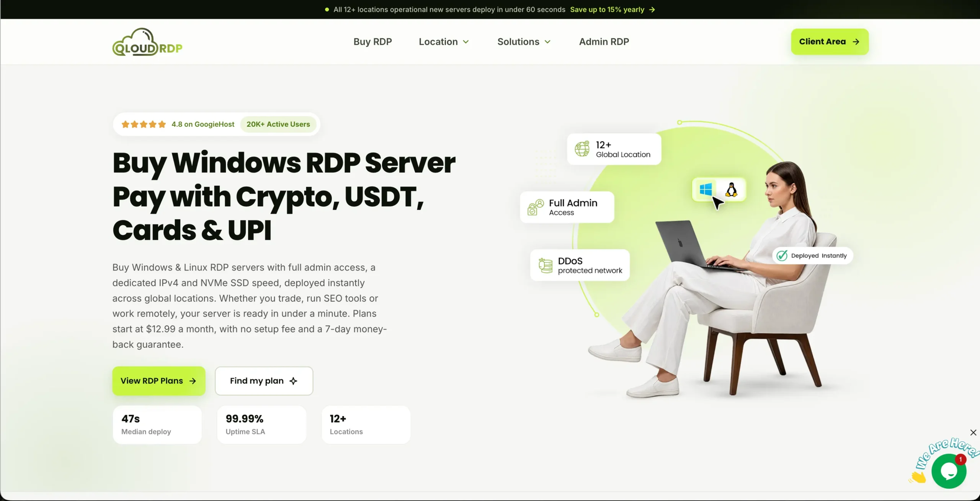Click the View RDP Plans button
980x501 pixels.
pos(159,381)
